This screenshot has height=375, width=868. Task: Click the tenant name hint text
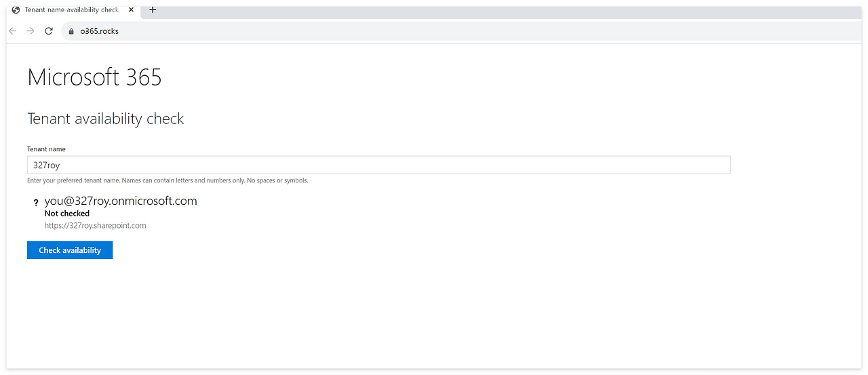tap(167, 181)
